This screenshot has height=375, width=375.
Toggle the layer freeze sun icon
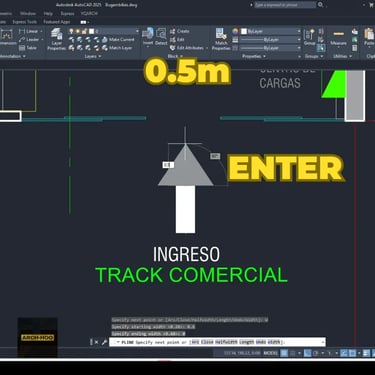pyautogui.click(x=78, y=31)
